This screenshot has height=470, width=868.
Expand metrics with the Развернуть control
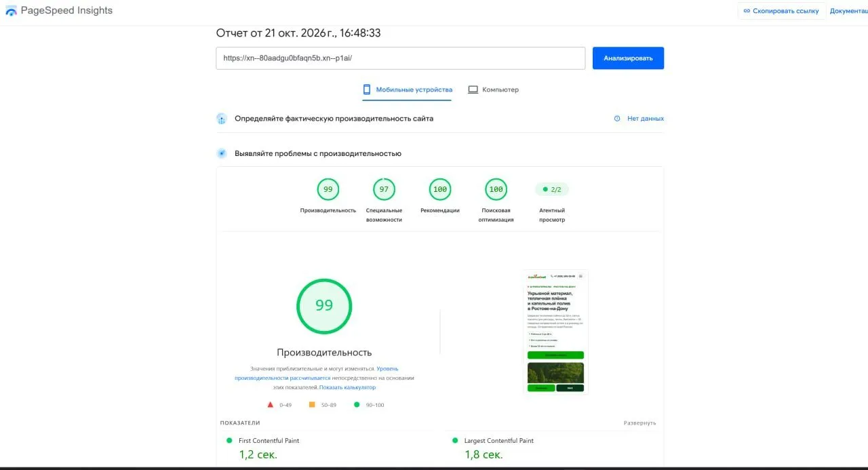(x=639, y=423)
